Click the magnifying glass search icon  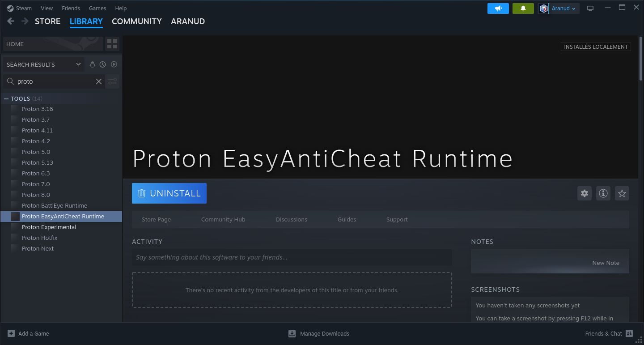pyautogui.click(x=10, y=81)
